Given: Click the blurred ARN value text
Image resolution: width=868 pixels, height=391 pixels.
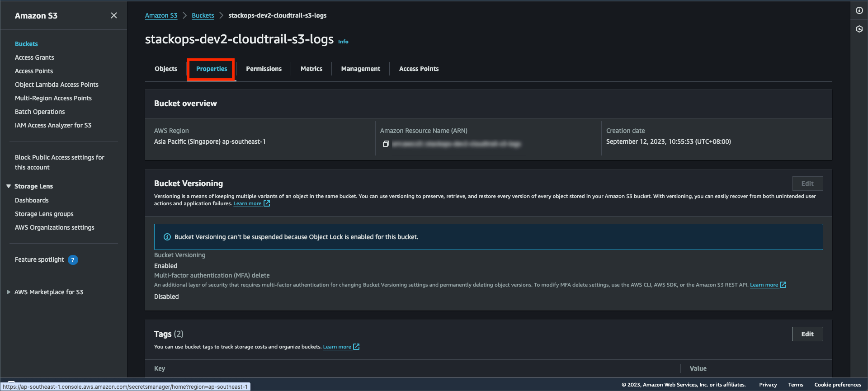Looking at the screenshot, I should 456,144.
